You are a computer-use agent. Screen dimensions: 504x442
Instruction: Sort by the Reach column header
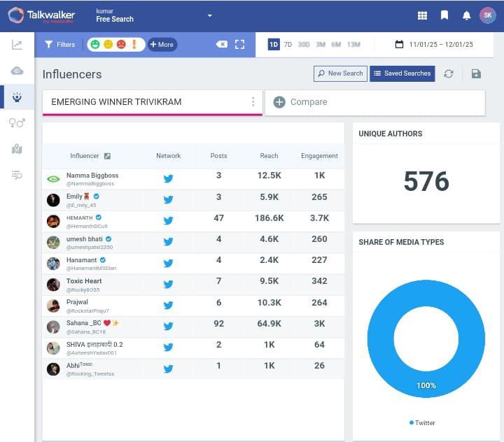(x=269, y=156)
